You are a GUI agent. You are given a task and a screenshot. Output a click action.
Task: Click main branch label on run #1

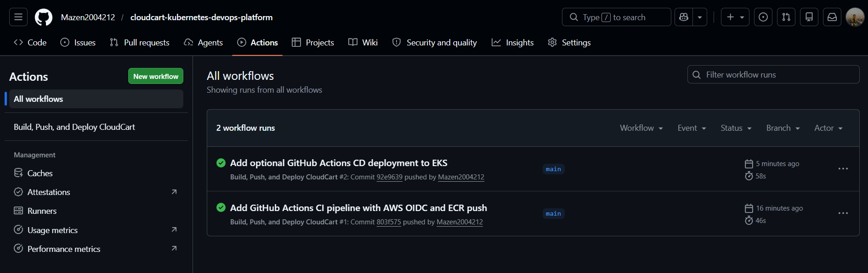point(553,213)
